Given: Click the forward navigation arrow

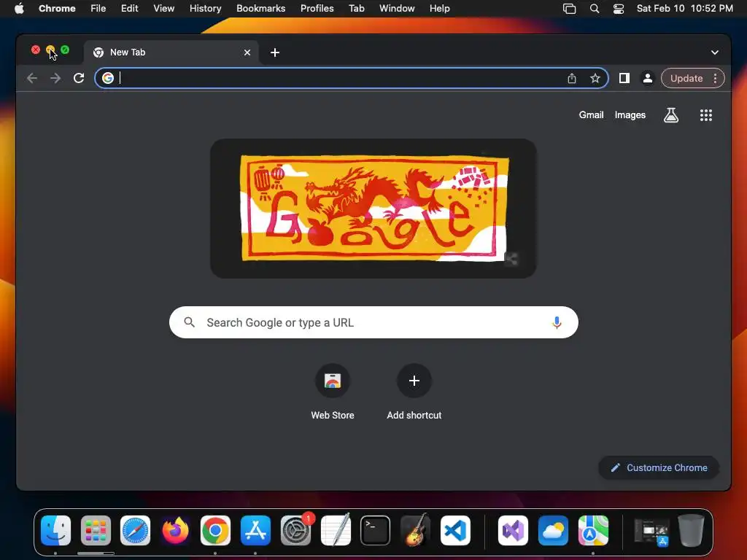Looking at the screenshot, I should pyautogui.click(x=55, y=78).
